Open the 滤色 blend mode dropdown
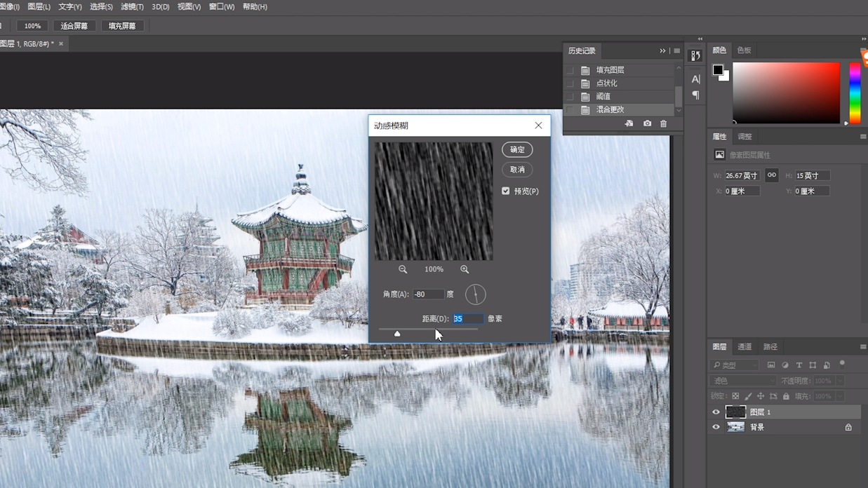The image size is (868, 488). point(742,381)
